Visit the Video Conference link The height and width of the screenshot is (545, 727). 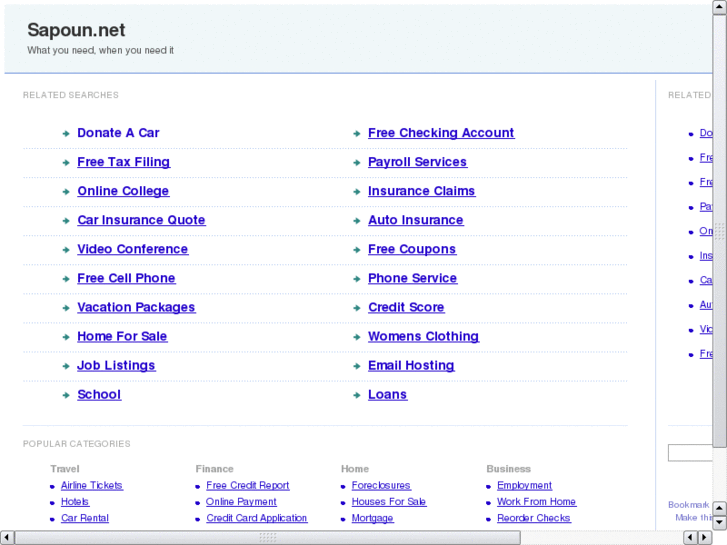click(x=133, y=249)
